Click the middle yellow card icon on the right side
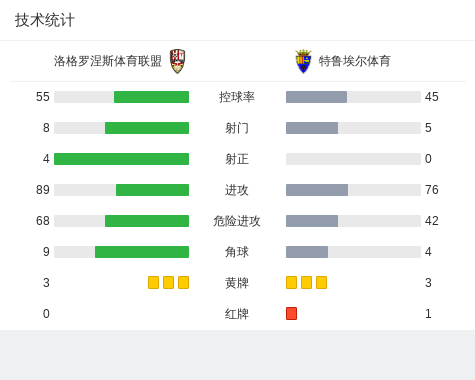 click(306, 282)
